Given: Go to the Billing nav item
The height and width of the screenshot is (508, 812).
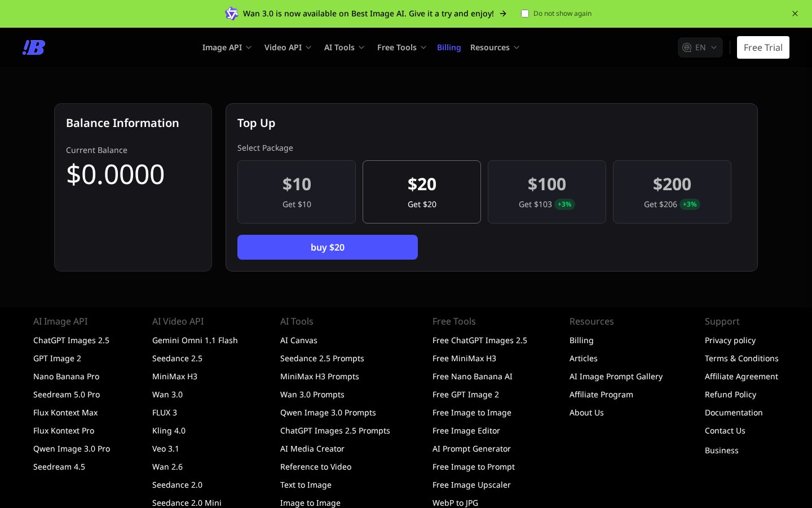Looking at the screenshot, I should coord(449,47).
